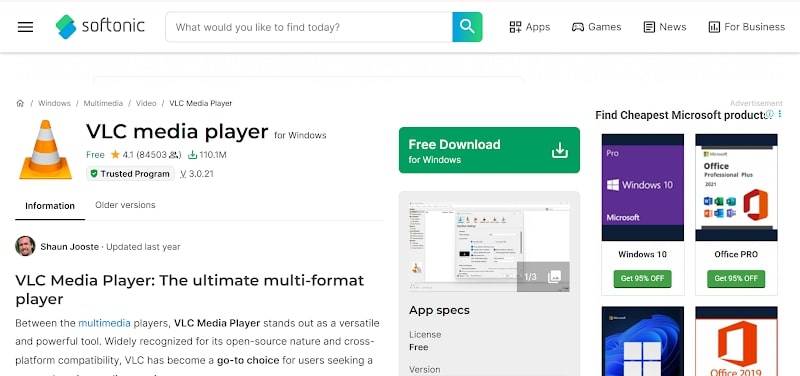
Task: Click the Office PRO product label
Action: pyautogui.click(x=736, y=254)
